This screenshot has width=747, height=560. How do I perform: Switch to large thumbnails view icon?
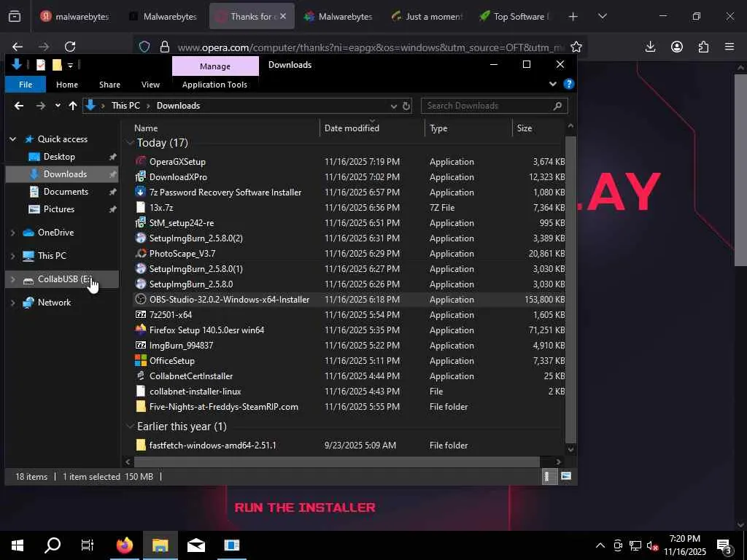[x=566, y=476]
